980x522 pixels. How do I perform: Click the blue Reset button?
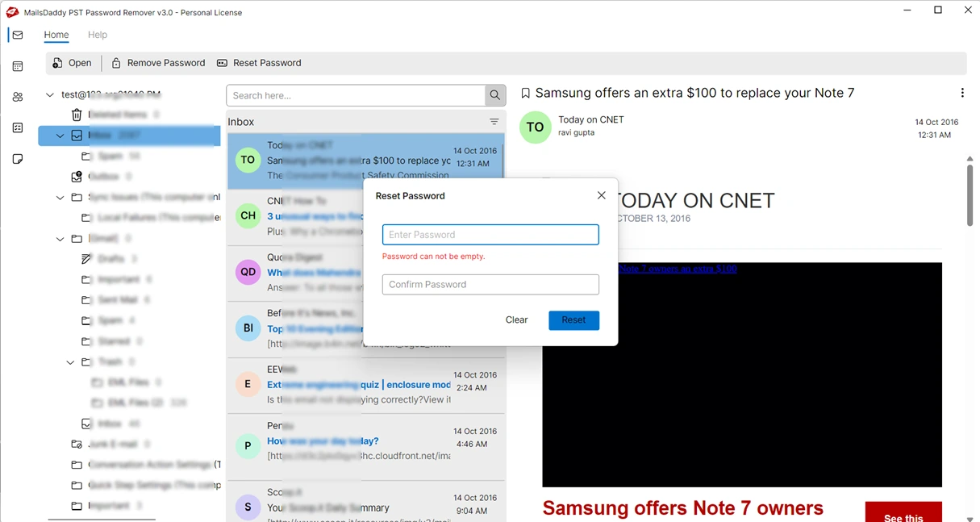click(x=573, y=320)
